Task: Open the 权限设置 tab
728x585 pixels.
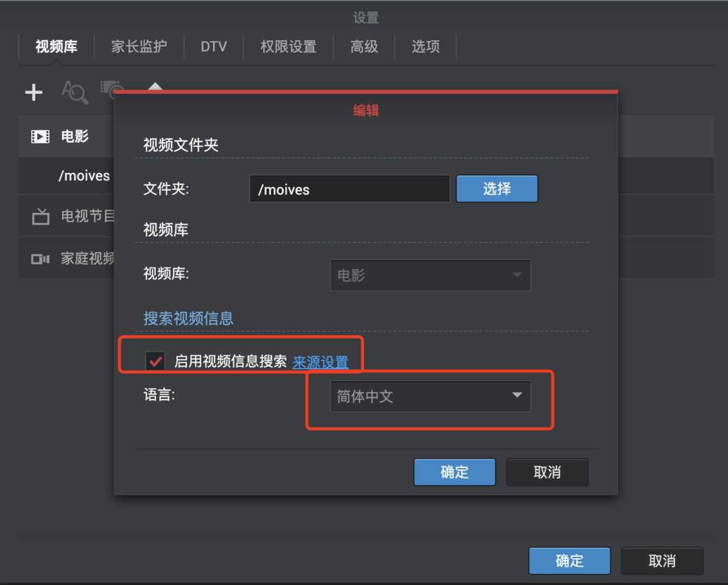Action: pos(288,47)
